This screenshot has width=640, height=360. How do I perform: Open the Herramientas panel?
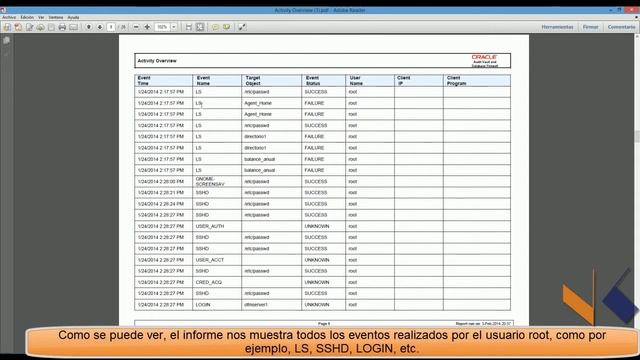(558, 27)
